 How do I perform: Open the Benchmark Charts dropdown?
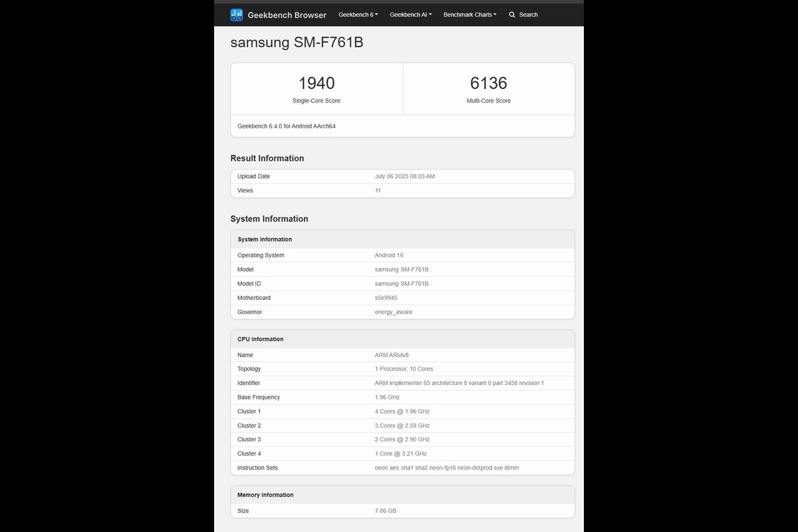469,15
